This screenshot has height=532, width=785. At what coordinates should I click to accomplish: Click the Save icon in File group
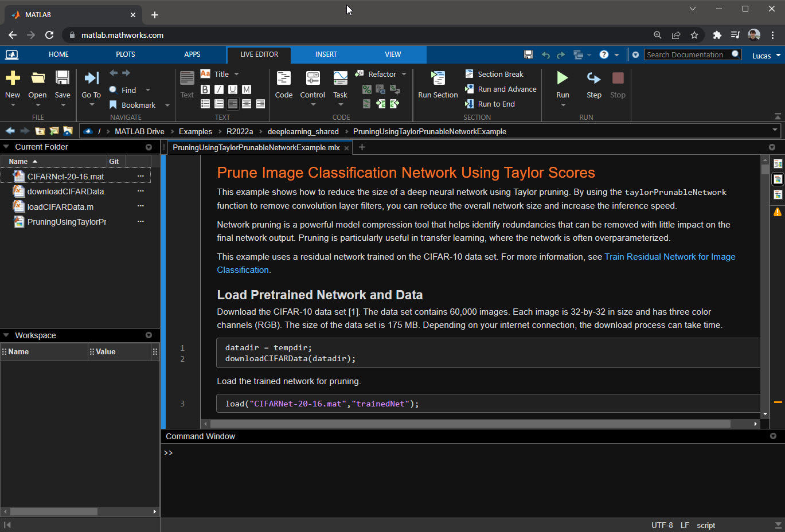(x=63, y=78)
